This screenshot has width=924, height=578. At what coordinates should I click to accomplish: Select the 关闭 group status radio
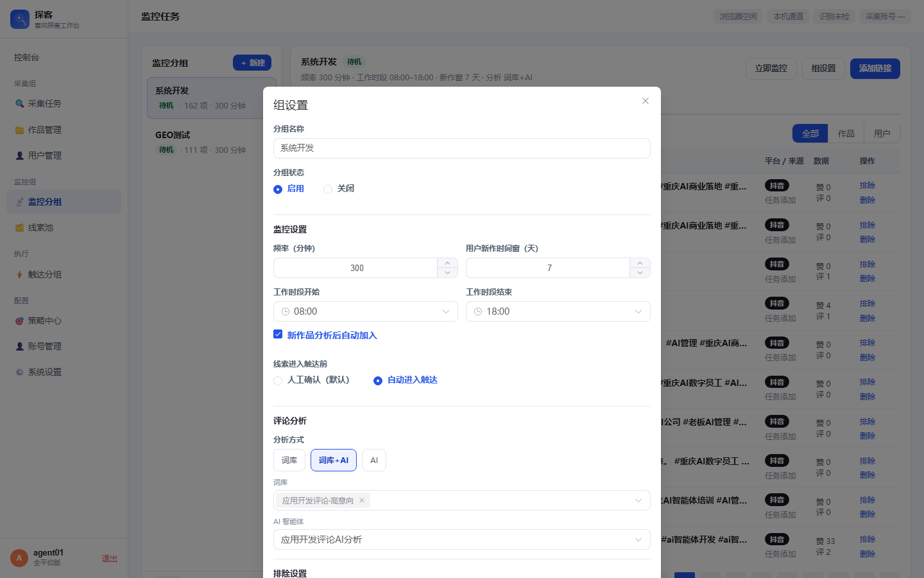pyautogui.click(x=328, y=189)
